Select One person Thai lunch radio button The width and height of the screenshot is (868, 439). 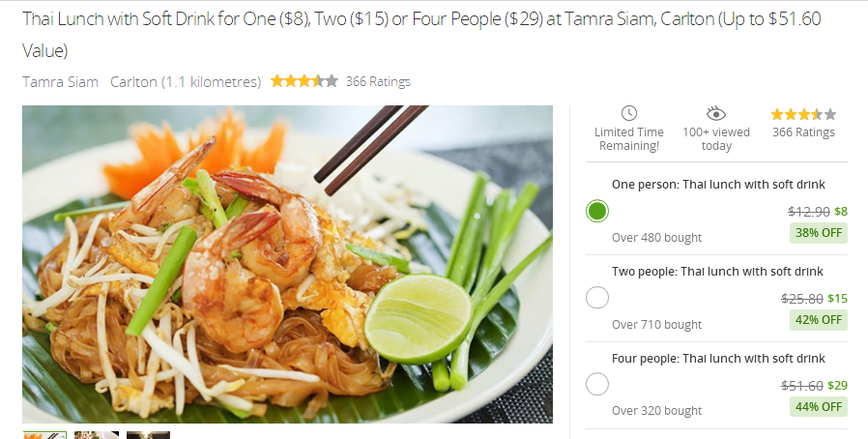[597, 211]
